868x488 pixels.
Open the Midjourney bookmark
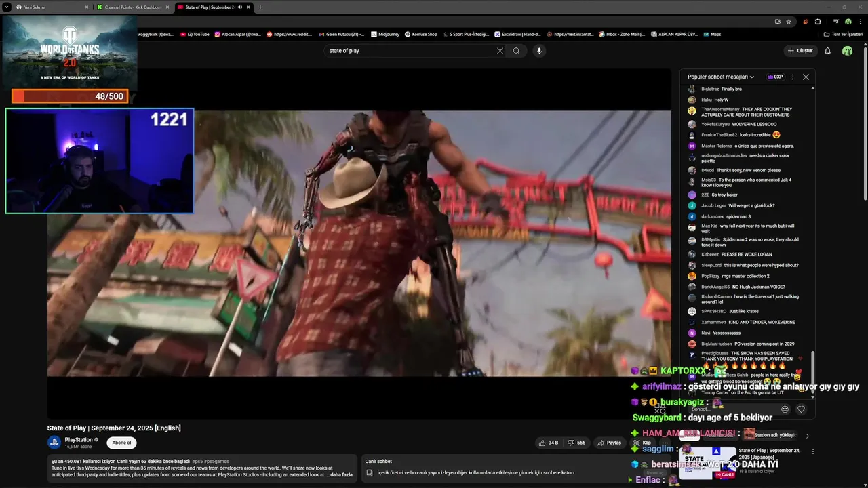[384, 34]
